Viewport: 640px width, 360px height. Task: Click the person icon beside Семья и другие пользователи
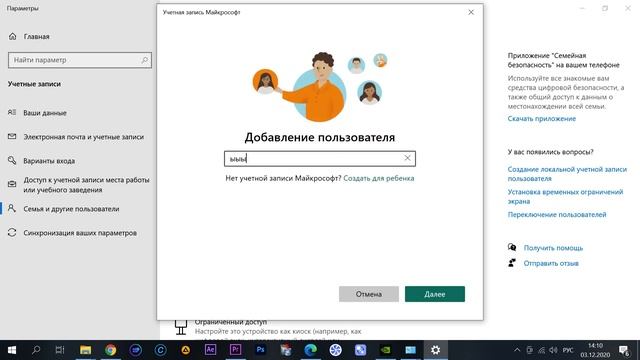[12, 208]
